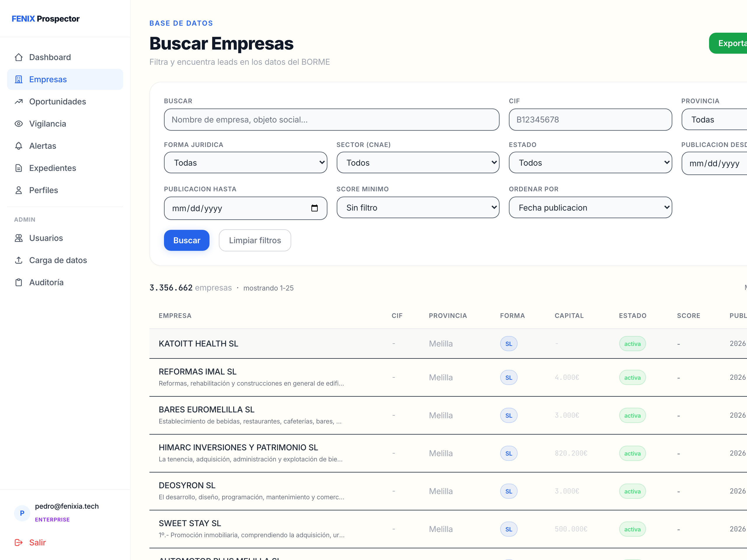Expand the Forma Juridica dropdown
The width and height of the screenshot is (747, 560).
[245, 163]
